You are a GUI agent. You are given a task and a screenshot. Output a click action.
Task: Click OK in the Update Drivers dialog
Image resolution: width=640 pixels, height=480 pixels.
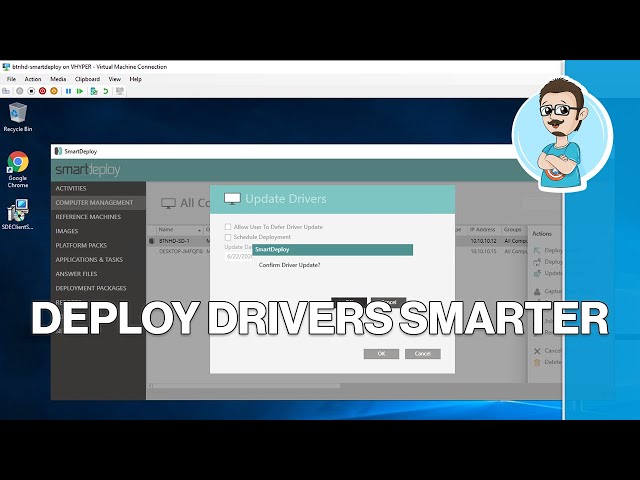(x=381, y=354)
